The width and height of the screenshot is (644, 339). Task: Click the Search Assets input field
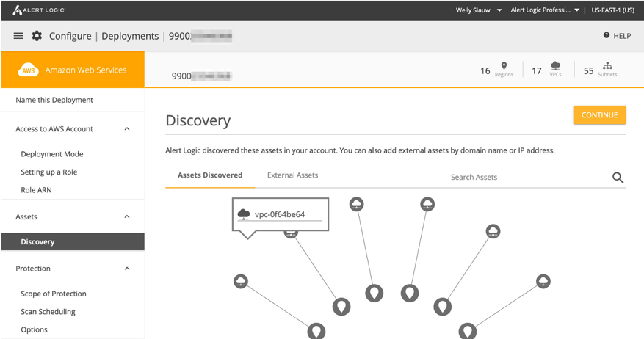pos(514,178)
